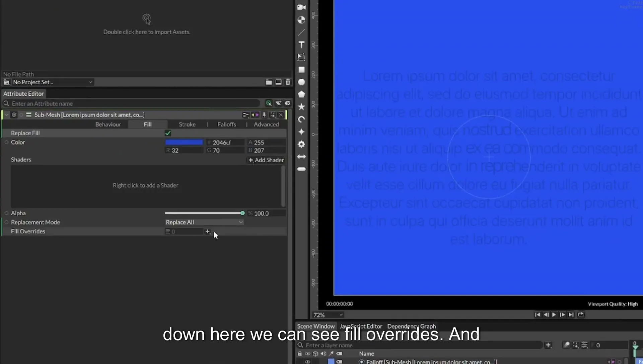Click Add Shader button
Image resolution: width=643 pixels, height=364 pixels.
pyautogui.click(x=266, y=160)
